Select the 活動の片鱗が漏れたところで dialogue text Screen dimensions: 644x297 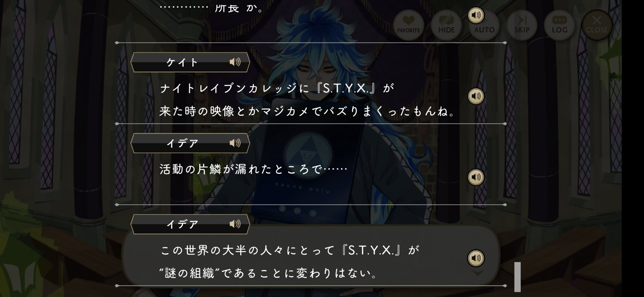coord(253,169)
